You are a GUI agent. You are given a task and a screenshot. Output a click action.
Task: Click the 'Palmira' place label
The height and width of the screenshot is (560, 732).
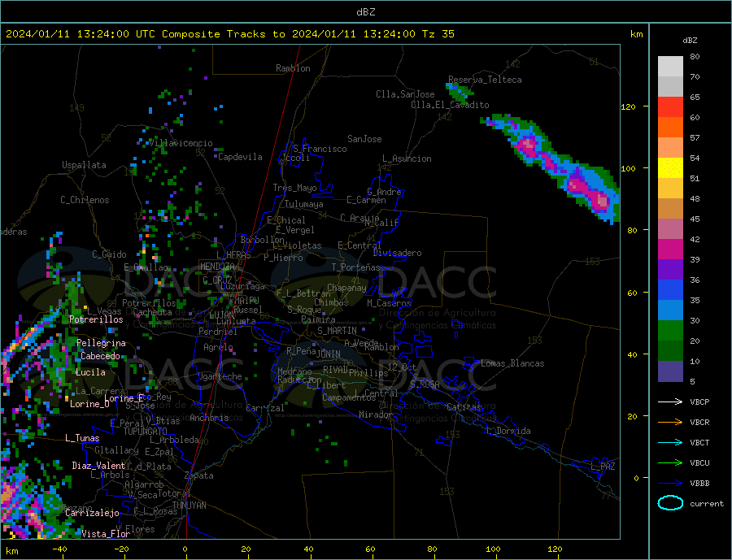(x=318, y=319)
